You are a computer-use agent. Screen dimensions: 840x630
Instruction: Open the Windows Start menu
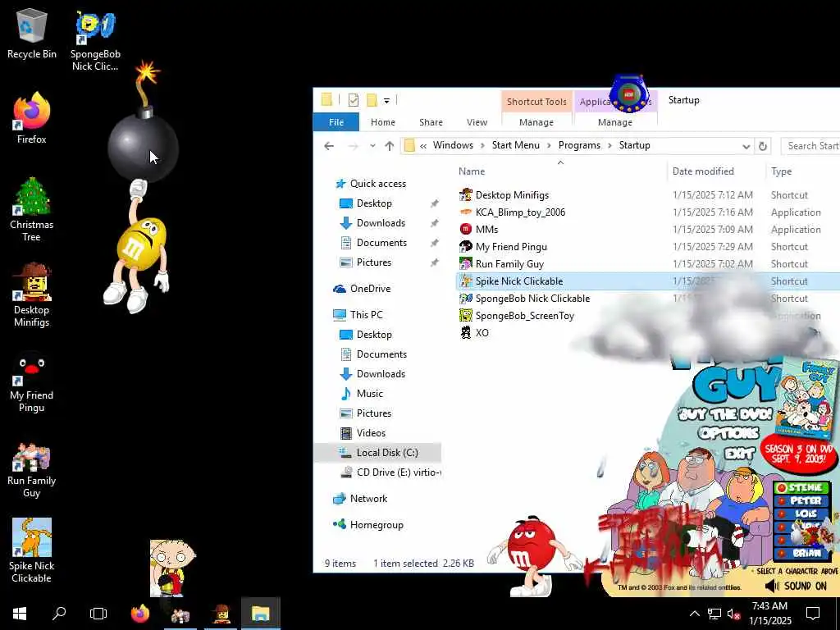(x=20, y=614)
